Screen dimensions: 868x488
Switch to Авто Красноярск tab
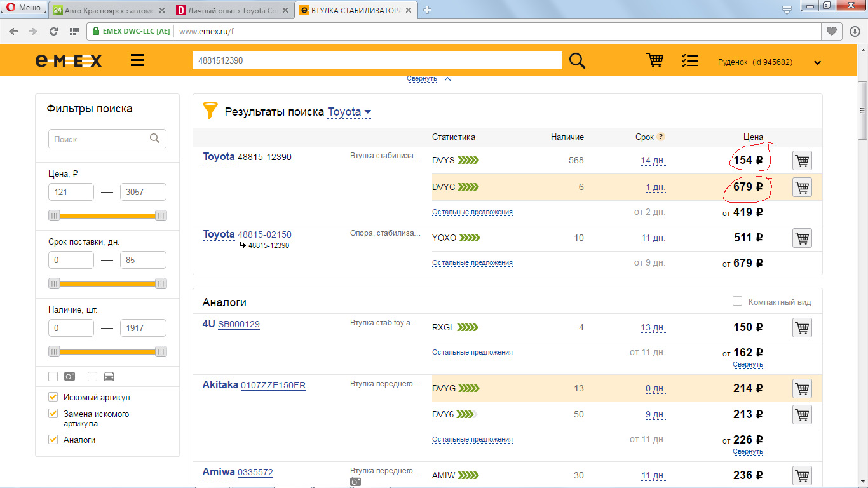108,10
